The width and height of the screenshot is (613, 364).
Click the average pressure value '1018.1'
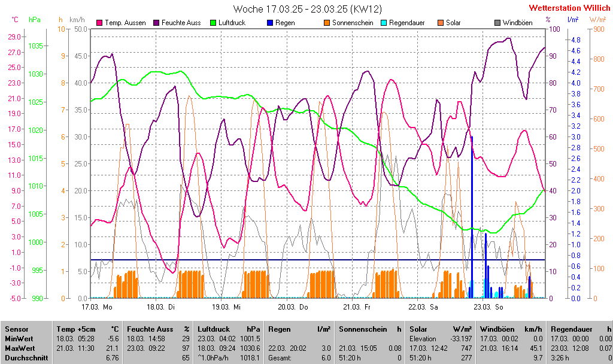[250, 358]
